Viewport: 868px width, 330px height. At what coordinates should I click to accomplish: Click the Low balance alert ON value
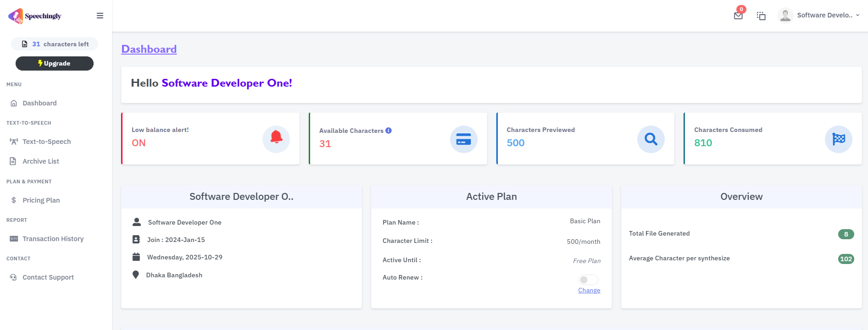(x=139, y=143)
